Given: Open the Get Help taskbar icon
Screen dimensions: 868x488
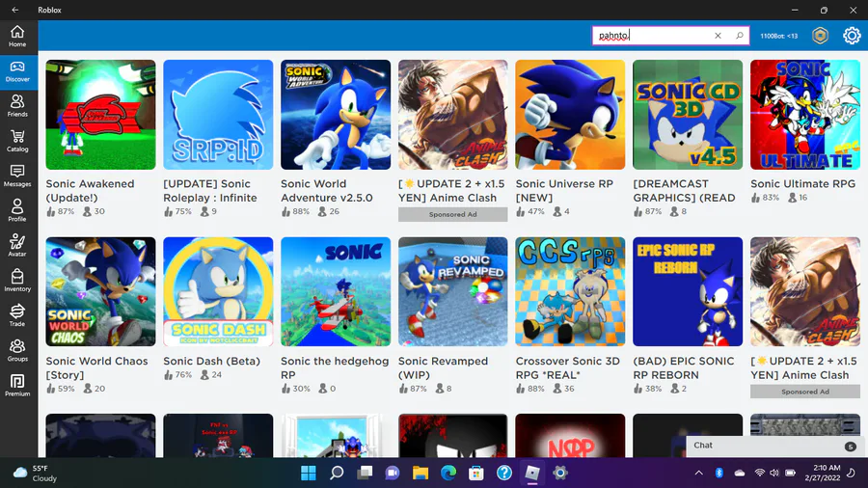Looking at the screenshot, I should coord(503,474).
